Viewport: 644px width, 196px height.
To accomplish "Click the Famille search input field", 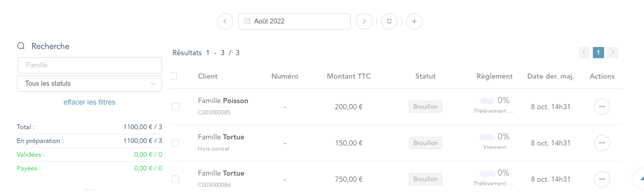I will [x=90, y=65].
